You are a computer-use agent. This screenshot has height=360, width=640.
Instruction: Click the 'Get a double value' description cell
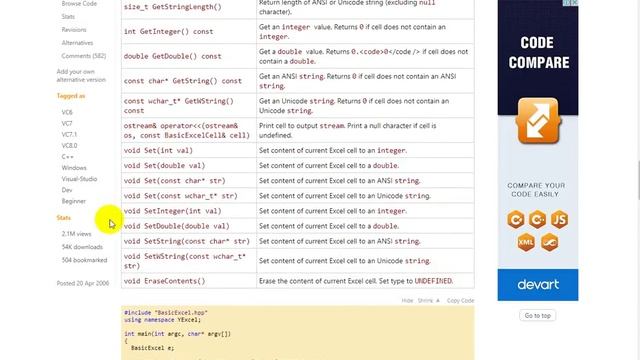365,56
